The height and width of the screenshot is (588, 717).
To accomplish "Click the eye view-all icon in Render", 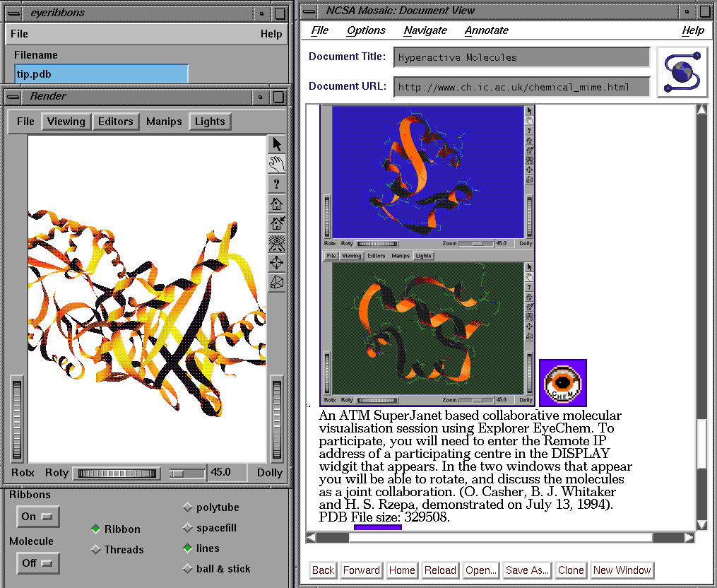I will pos(277,243).
